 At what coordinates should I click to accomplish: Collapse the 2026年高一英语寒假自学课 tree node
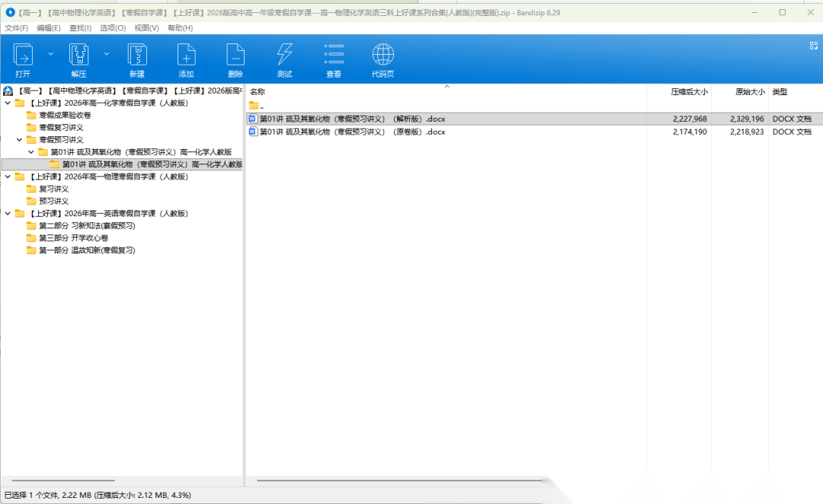tap(8, 214)
